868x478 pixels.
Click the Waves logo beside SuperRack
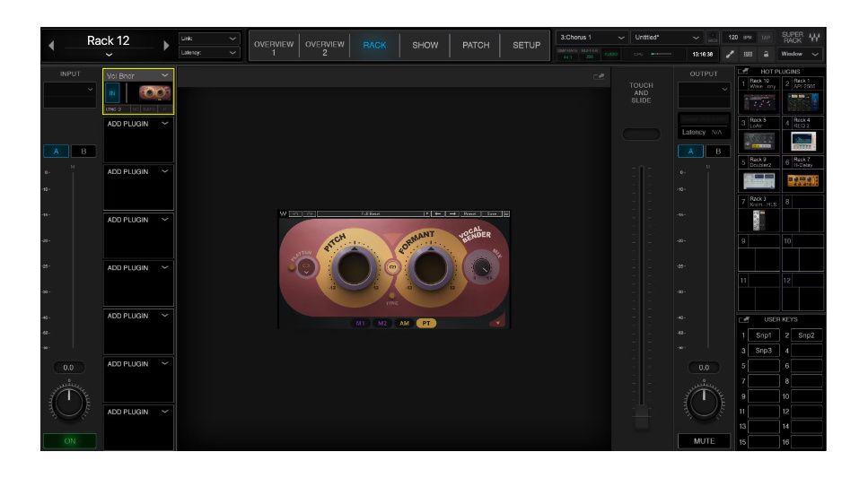point(814,38)
